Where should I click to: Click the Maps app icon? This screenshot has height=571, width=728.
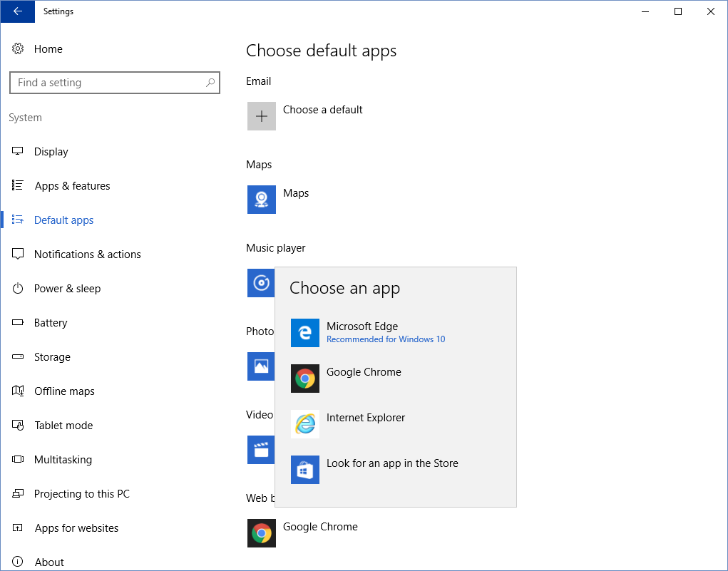[x=261, y=200]
